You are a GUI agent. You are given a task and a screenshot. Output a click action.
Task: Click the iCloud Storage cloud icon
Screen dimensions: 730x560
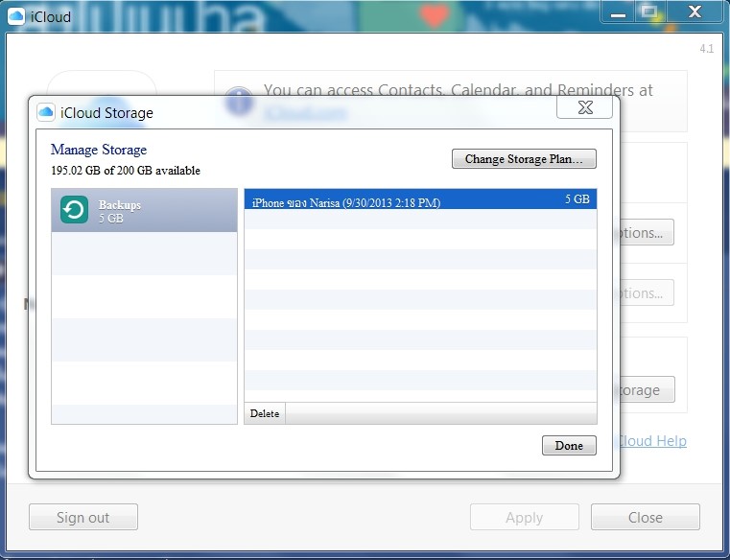click(46, 112)
